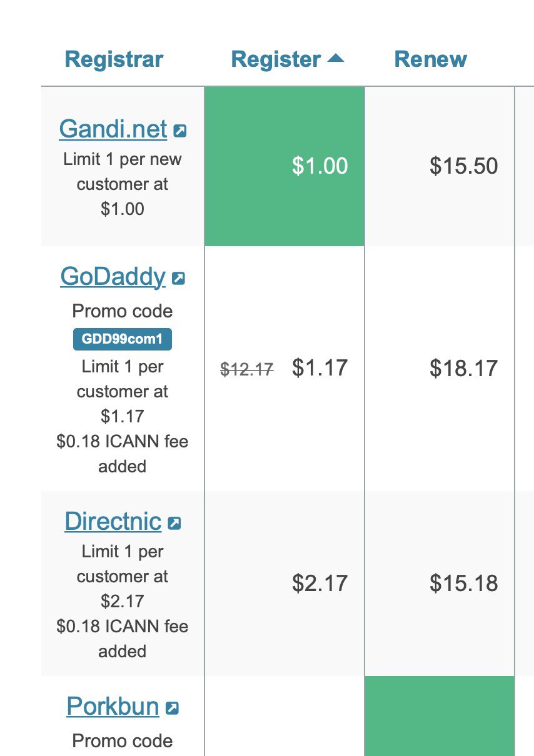534x756 pixels.
Task: Visit the Directnic registrar link
Action: pos(113,520)
